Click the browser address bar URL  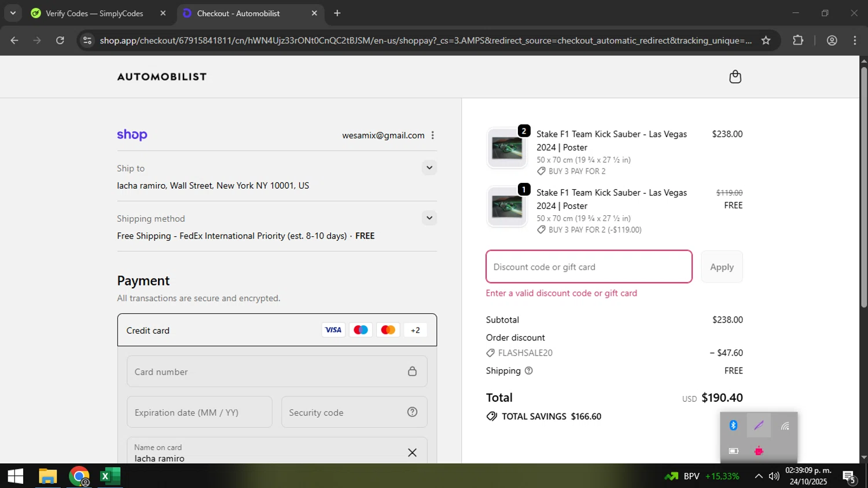pos(425,40)
